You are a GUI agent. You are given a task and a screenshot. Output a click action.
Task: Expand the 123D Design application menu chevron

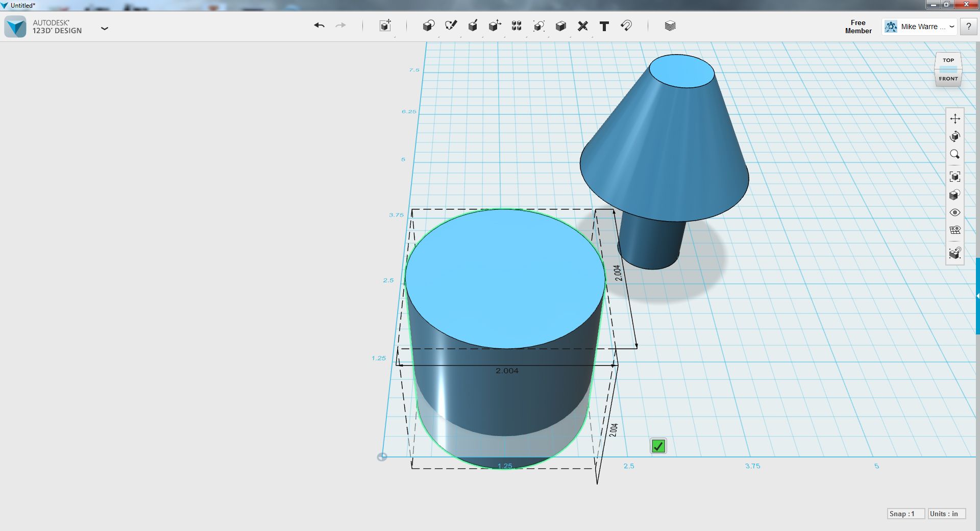click(105, 29)
